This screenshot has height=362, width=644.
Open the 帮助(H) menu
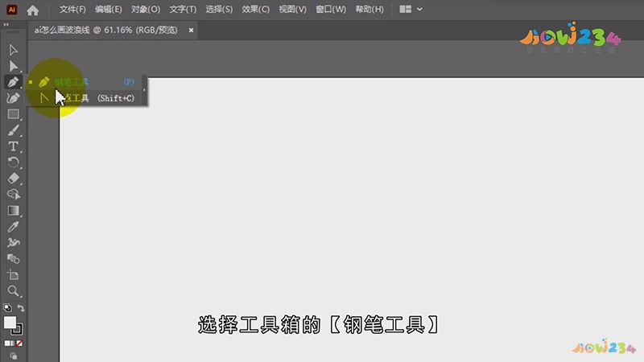tap(369, 9)
